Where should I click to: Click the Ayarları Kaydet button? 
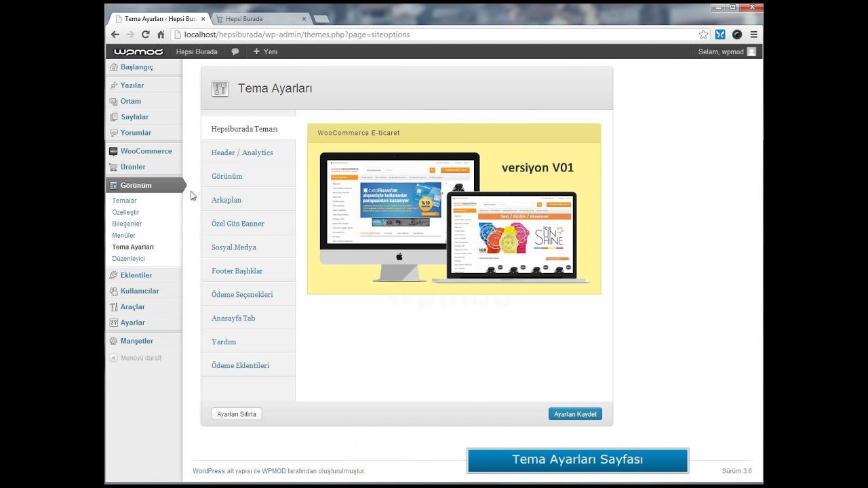click(x=575, y=414)
